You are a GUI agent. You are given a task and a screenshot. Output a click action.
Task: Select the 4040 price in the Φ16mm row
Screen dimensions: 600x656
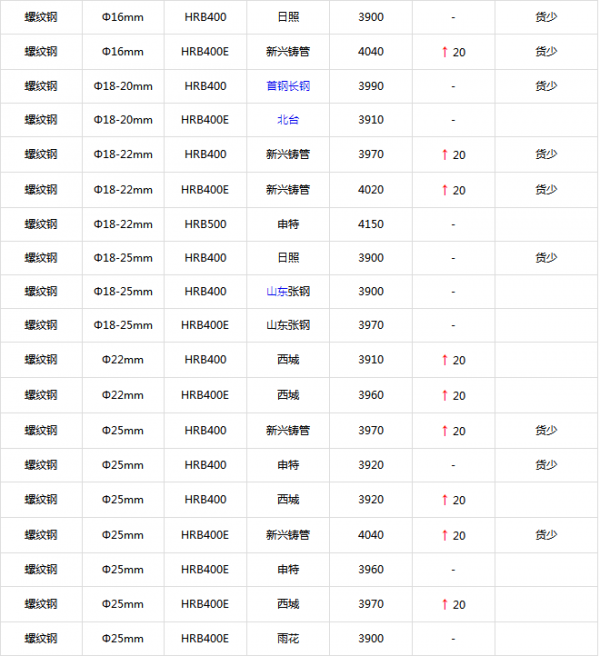click(x=371, y=52)
